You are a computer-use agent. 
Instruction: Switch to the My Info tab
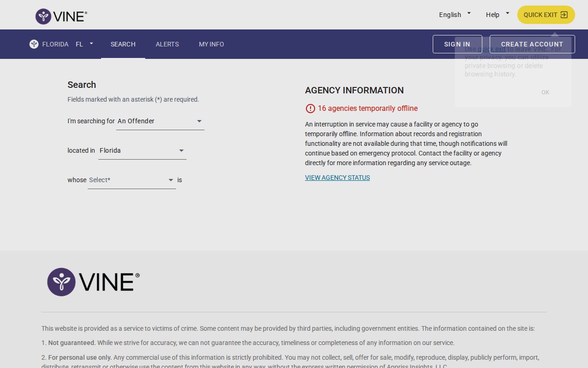coord(211,44)
